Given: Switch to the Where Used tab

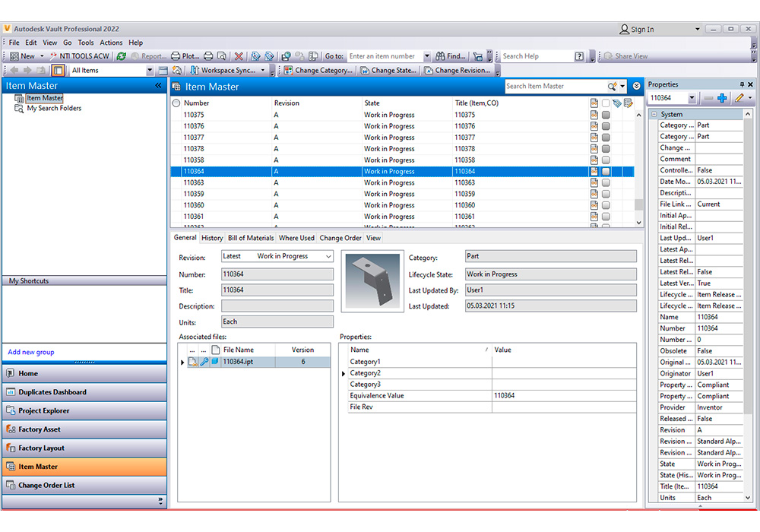Looking at the screenshot, I should click(296, 238).
